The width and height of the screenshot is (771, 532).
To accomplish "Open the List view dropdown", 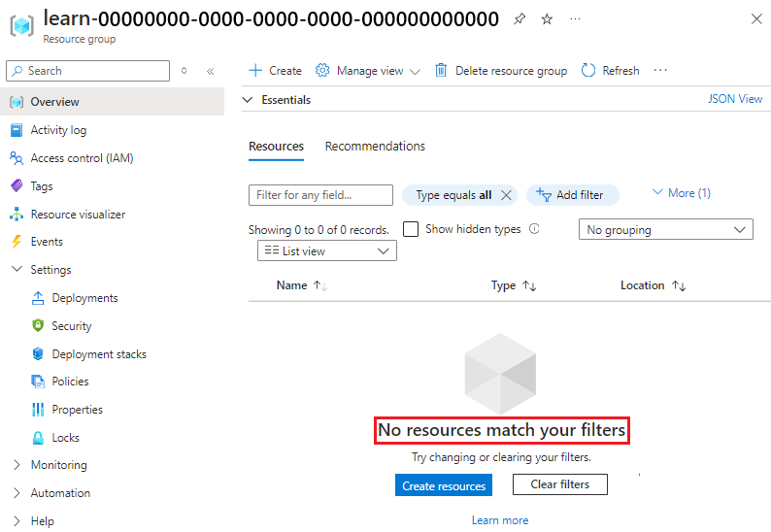I will click(x=327, y=250).
